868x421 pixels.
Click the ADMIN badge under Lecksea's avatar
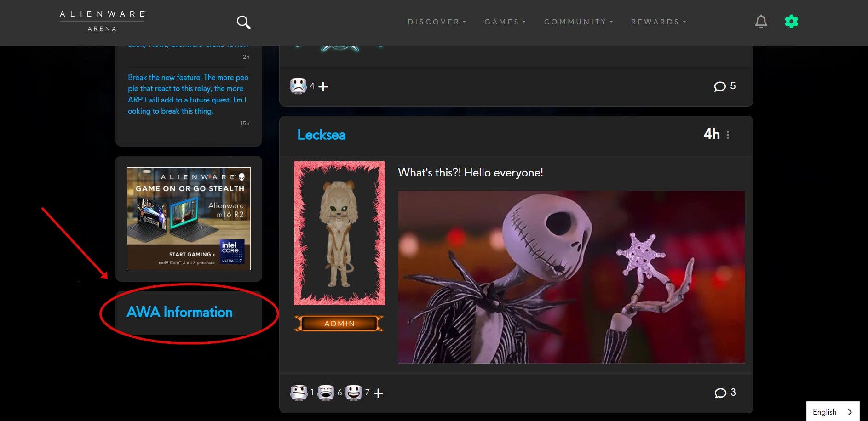point(339,324)
